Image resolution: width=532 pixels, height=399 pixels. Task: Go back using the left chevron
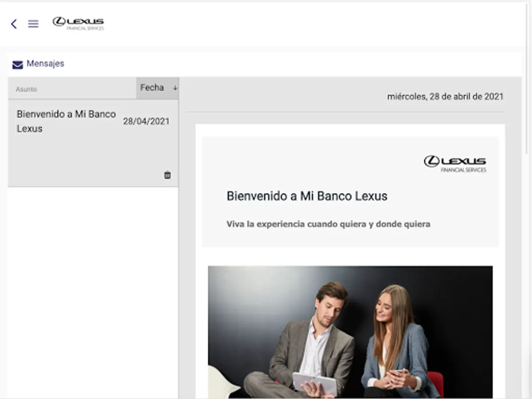click(x=14, y=24)
